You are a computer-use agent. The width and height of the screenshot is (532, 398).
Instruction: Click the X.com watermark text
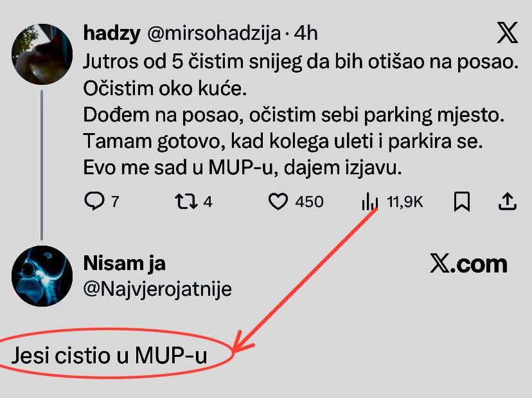468,264
